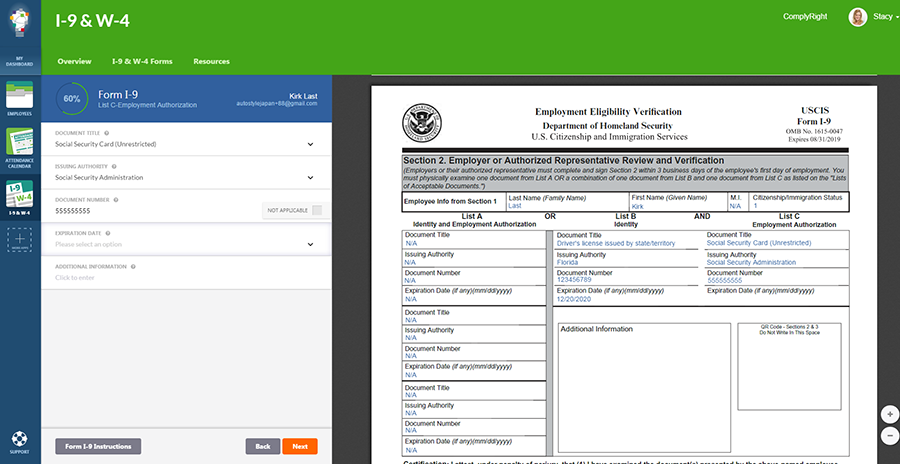
Task: Click the Form I-9 Instructions button
Action: point(98,446)
